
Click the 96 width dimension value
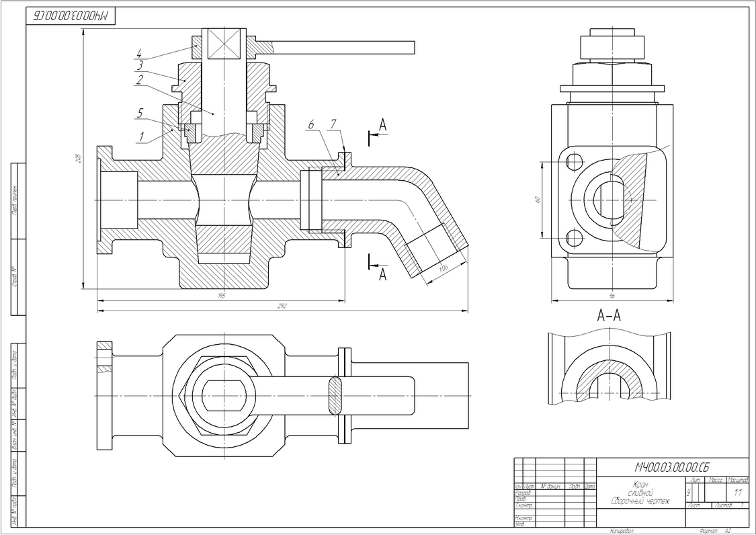coord(612,295)
